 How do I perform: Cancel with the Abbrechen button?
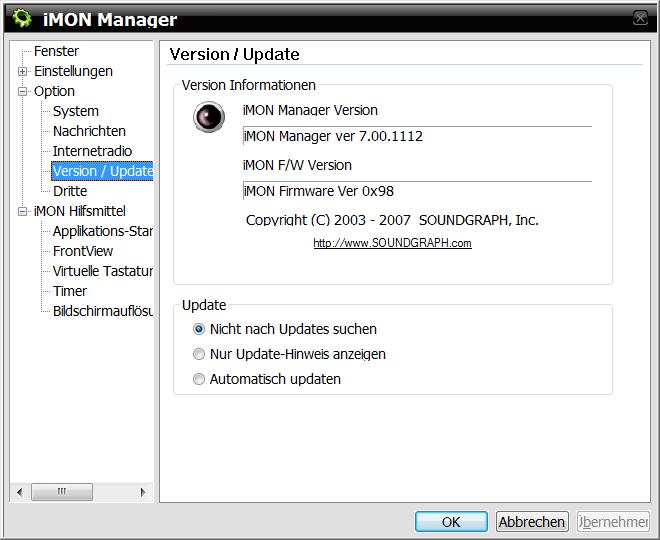532,521
